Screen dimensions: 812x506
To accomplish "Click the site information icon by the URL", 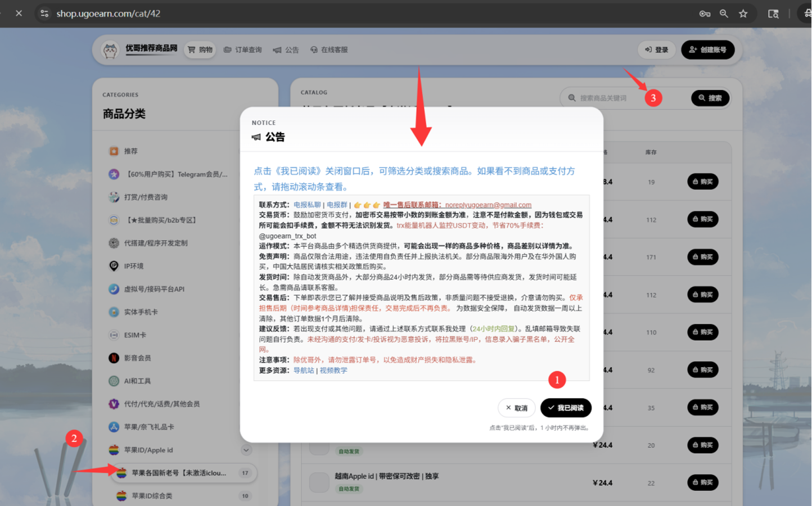I will point(44,13).
